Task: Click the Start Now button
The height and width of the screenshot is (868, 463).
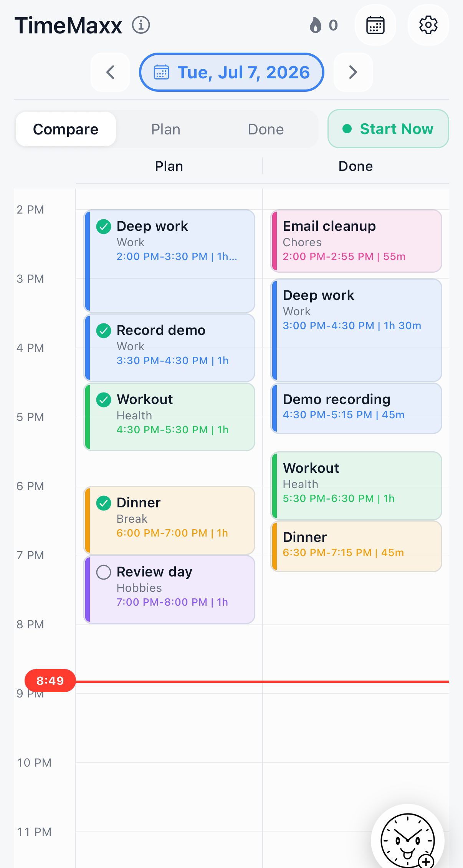Action: tap(388, 129)
